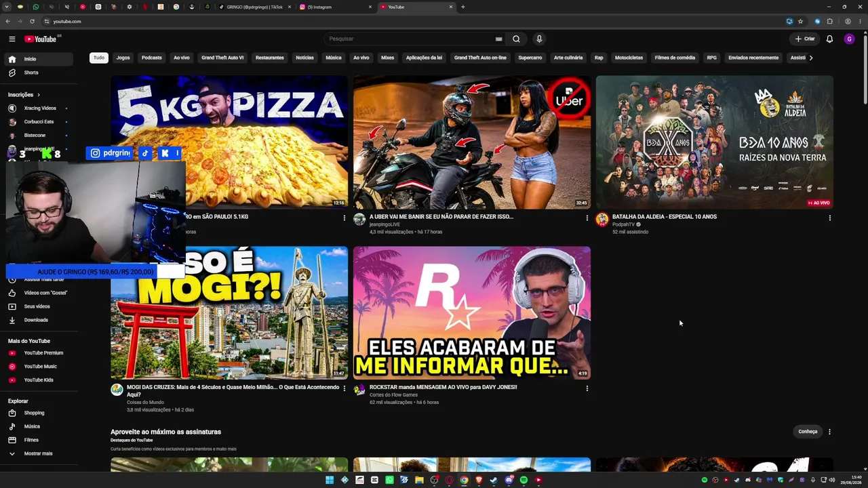Expand Mostrar mais in the sidebar
868x488 pixels.
tap(39, 453)
